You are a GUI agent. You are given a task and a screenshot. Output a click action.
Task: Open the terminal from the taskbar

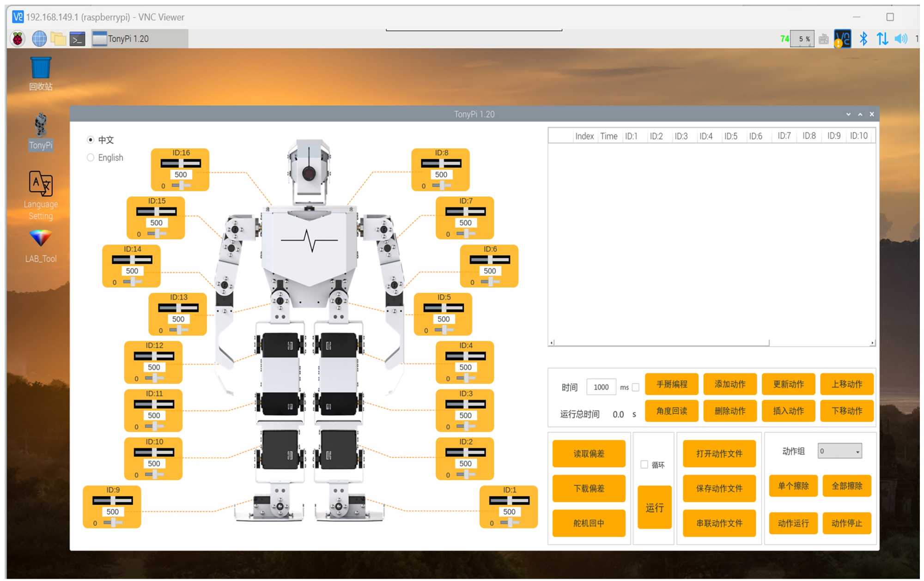click(77, 39)
